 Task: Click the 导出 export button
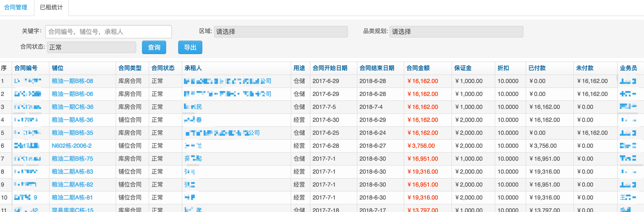190,47
